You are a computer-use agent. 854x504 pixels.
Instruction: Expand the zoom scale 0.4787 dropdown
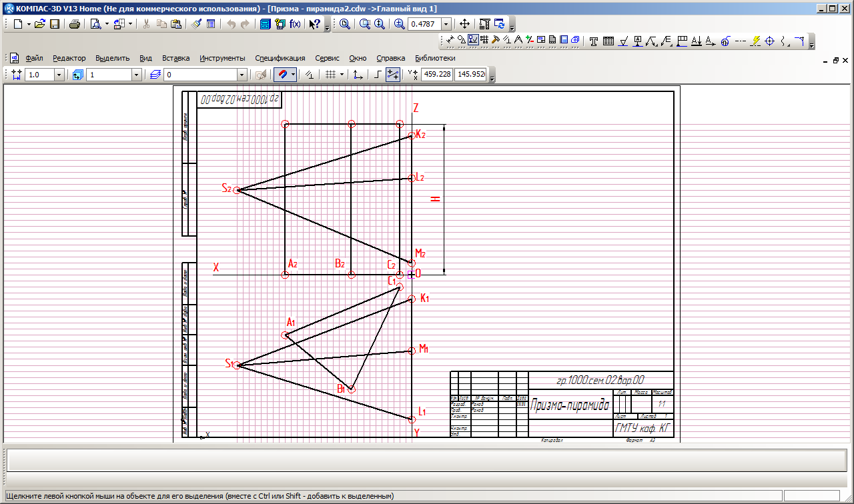[446, 24]
